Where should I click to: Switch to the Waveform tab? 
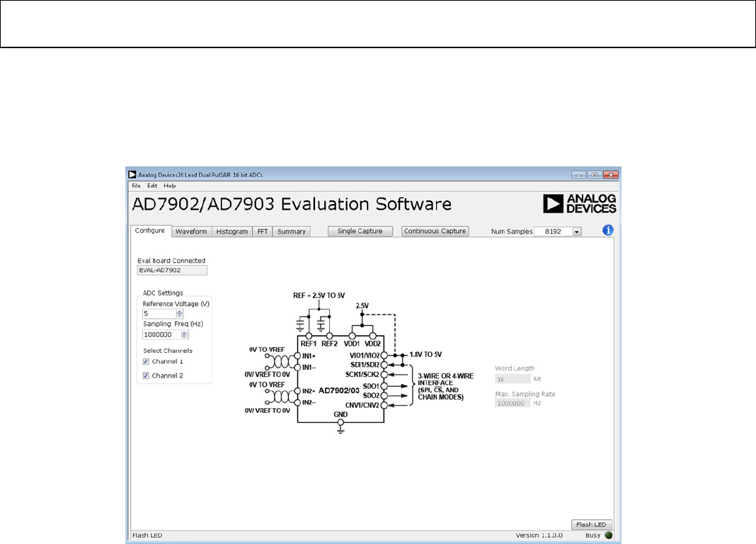tap(191, 231)
